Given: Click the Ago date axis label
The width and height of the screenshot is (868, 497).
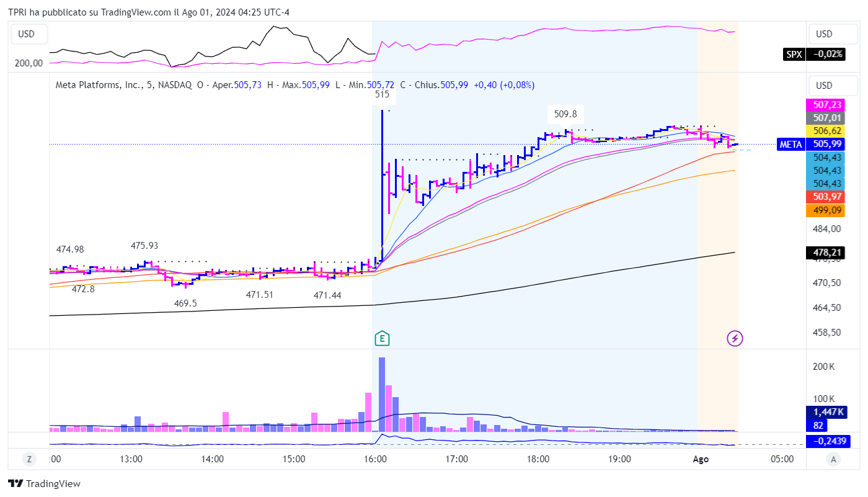Looking at the screenshot, I should (x=701, y=459).
